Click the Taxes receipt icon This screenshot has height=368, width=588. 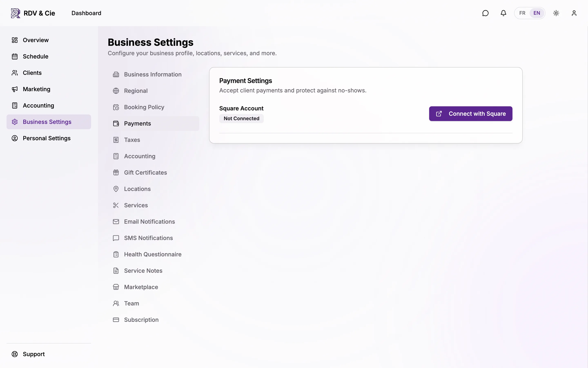(x=116, y=140)
